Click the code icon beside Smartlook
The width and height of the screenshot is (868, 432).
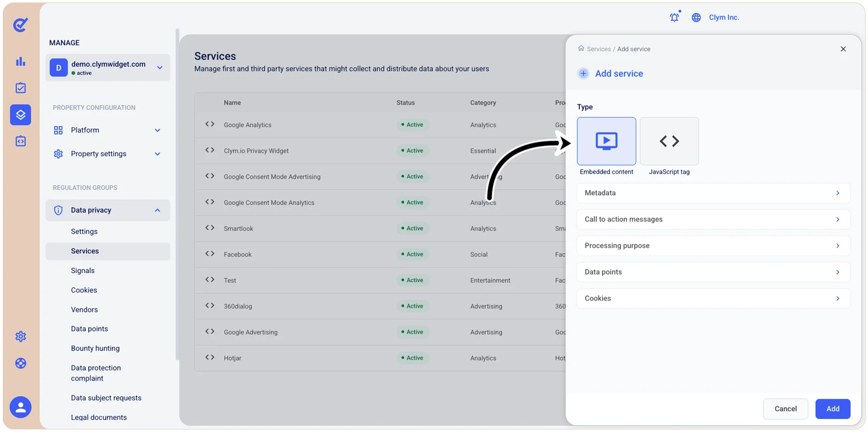pos(210,228)
